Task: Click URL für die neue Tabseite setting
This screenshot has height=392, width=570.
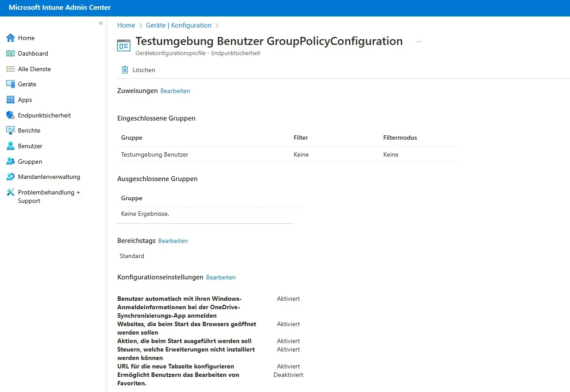Action: click(x=176, y=366)
